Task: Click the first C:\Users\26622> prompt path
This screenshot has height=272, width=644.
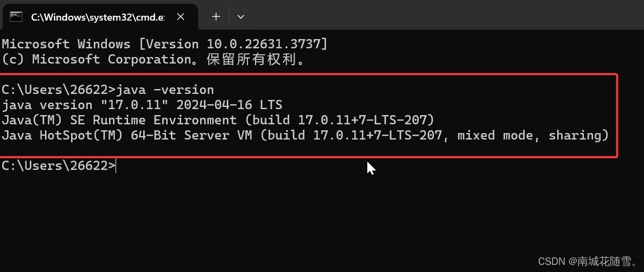Action: [59, 90]
